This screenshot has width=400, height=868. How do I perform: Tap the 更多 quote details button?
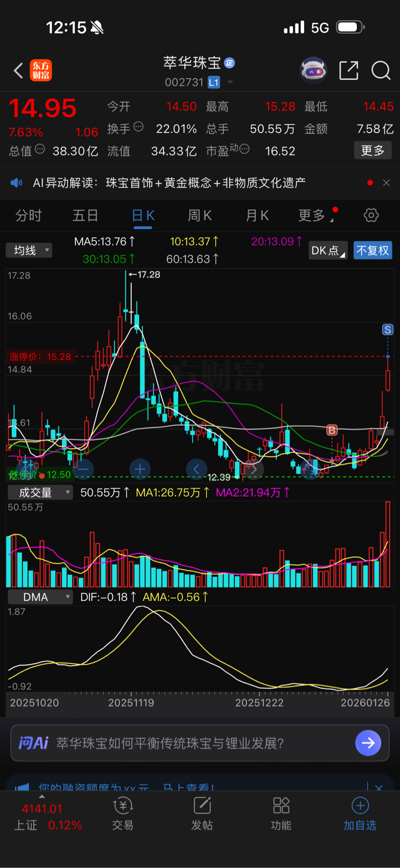tap(373, 151)
